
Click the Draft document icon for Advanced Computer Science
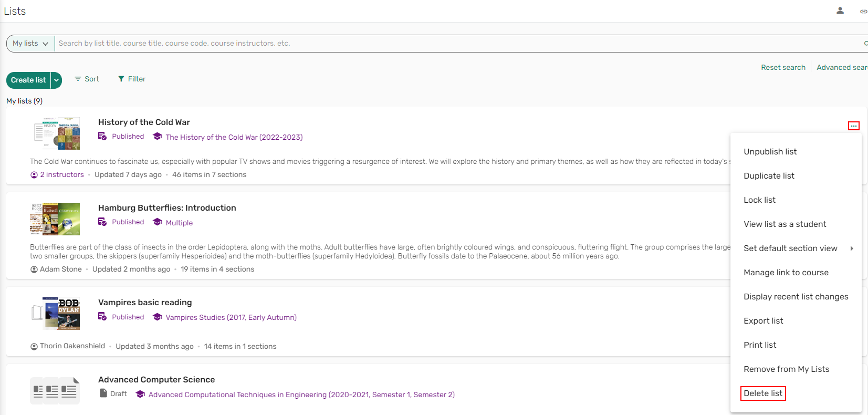point(103,393)
